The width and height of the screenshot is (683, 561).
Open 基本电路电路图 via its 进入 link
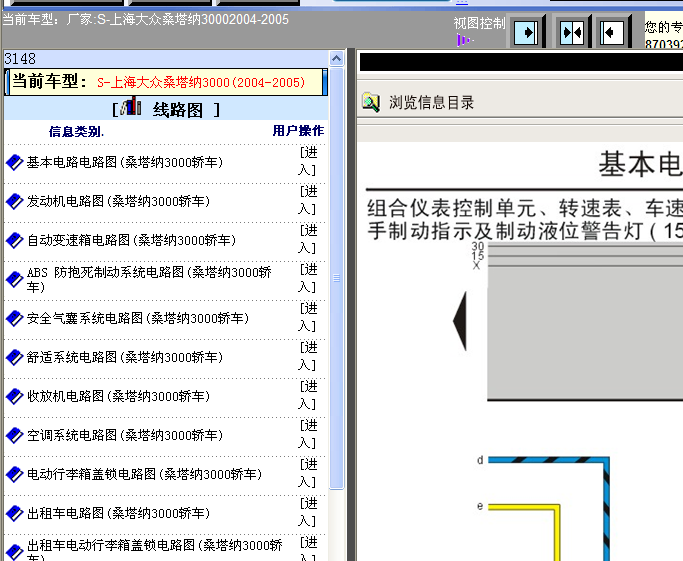308,161
